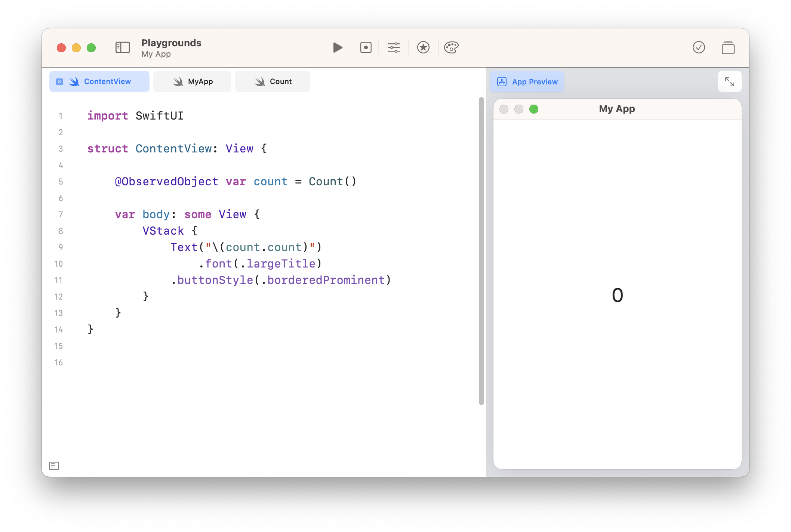Click the checkmark issues icon
Image resolution: width=791 pixels, height=532 pixels.
click(698, 47)
